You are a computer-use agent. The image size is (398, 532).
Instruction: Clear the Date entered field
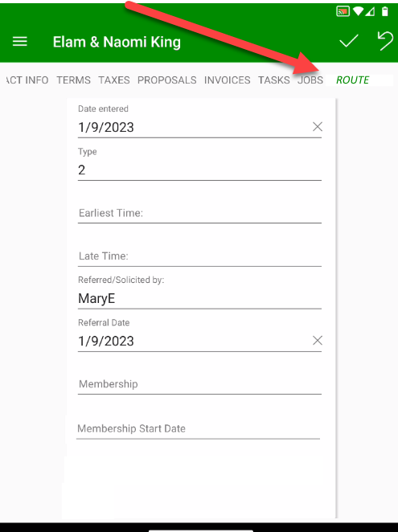(317, 127)
